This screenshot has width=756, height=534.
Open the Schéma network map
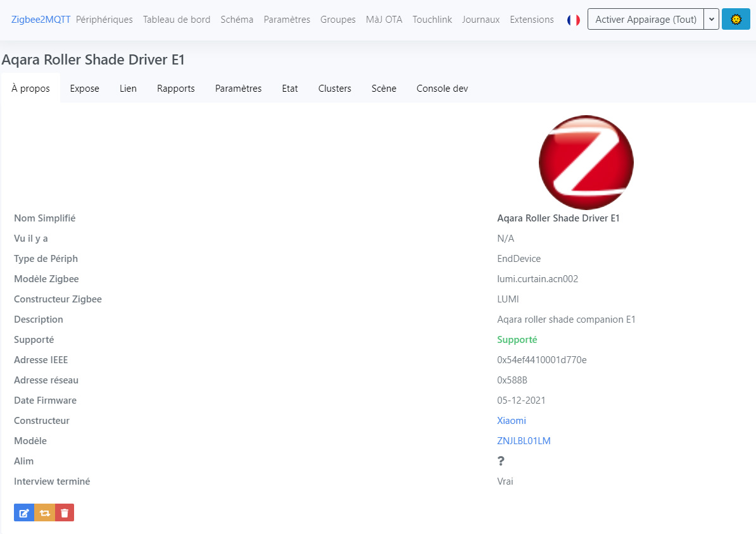[237, 19]
